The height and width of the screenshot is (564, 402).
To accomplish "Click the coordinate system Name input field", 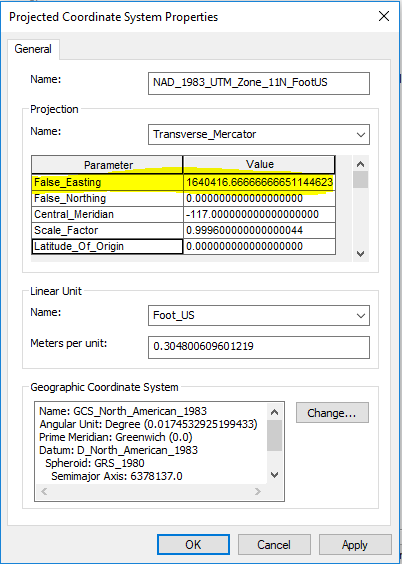I will click(x=259, y=83).
